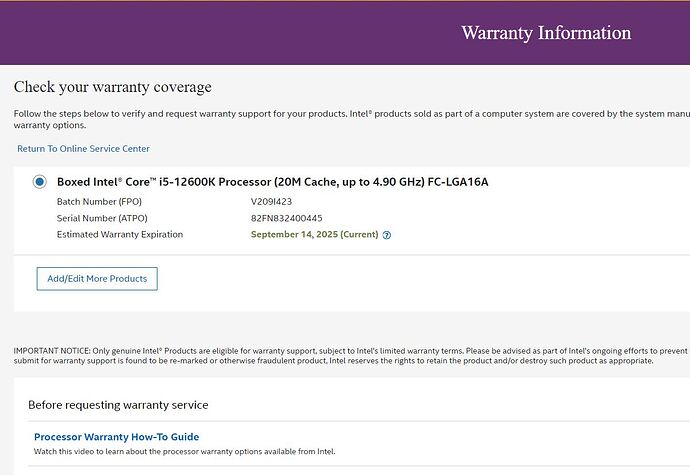Click the serial number 82FN832400445
Screen dimensions: 690x475
pyautogui.click(x=286, y=218)
